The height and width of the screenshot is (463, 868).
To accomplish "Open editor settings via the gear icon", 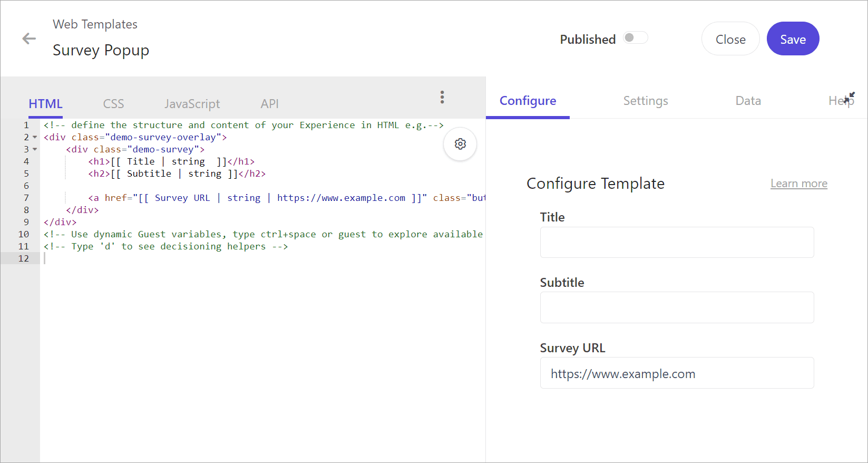I will [x=460, y=144].
